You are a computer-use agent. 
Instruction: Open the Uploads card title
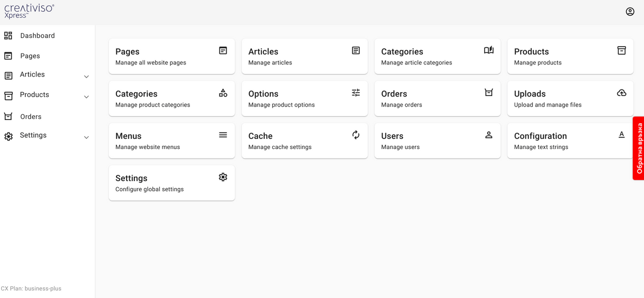click(530, 94)
